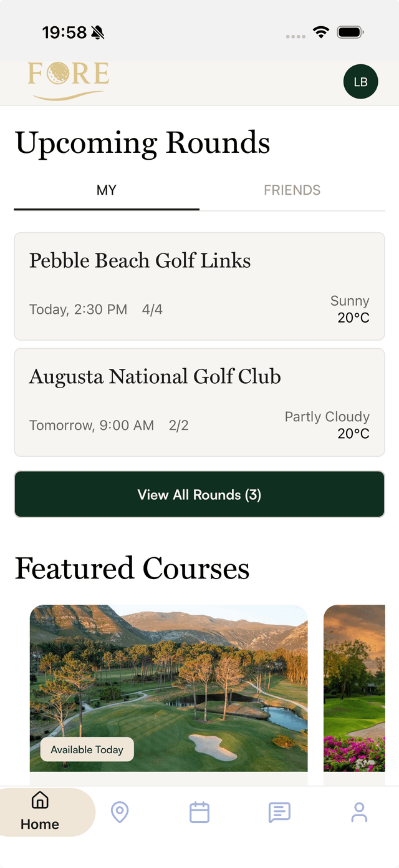Viewport: 399px width, 868px height.
Task: Tap the LB avatar circle
Action: coord(360,81)
